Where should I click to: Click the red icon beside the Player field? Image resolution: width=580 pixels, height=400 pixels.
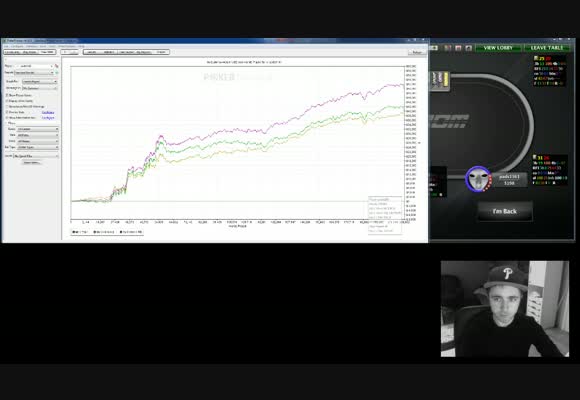click(x=57, y=66)
